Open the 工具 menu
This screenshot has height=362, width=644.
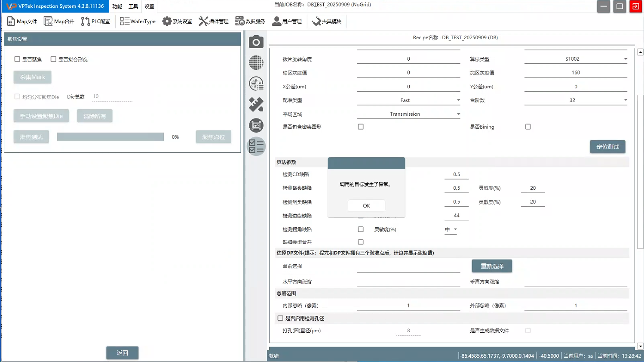click(133, 6)
